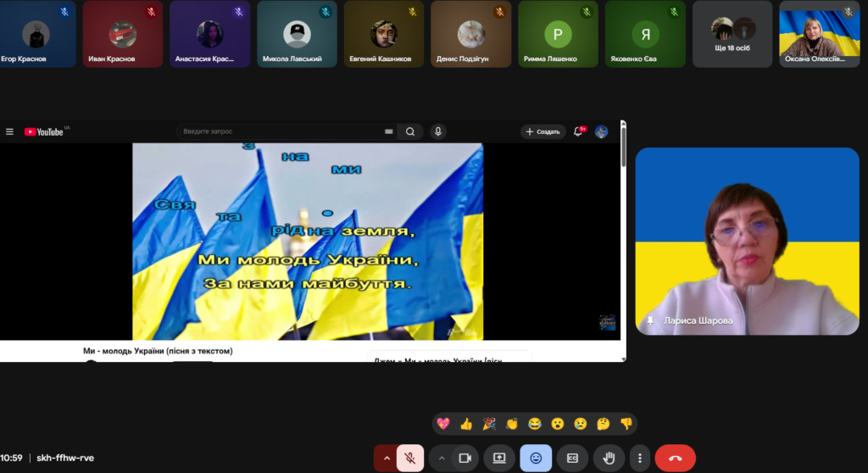
Task: Expand audio settings arrow beside microphone
Action: click(387, 458)
